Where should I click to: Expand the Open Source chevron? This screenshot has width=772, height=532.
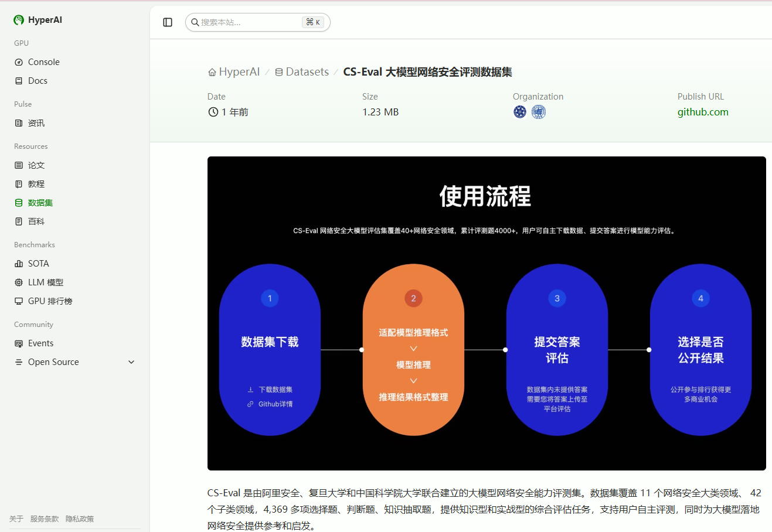point(131,362)
